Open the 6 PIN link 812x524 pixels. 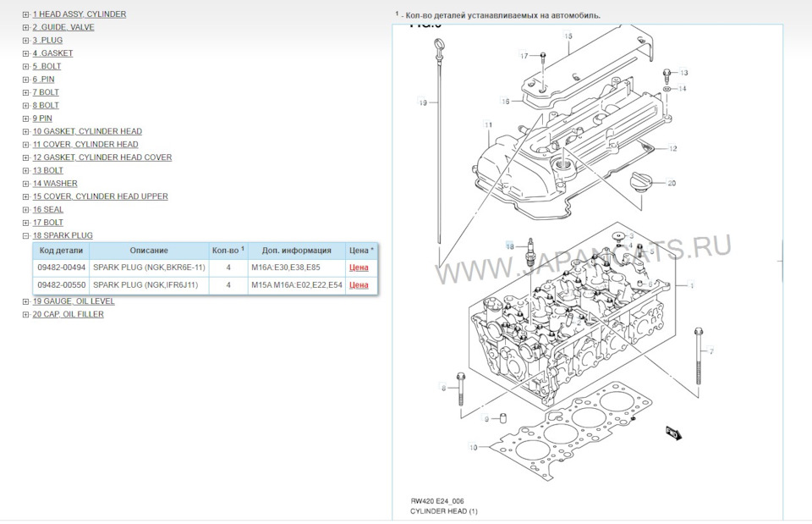tap(43, 79)
